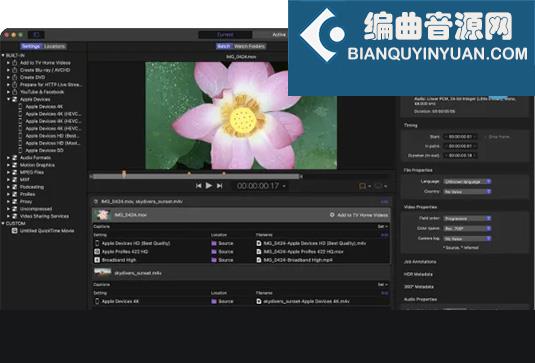Open the Camera log dropdown
The image size is (535, 363).
click(x=467, y=238)
